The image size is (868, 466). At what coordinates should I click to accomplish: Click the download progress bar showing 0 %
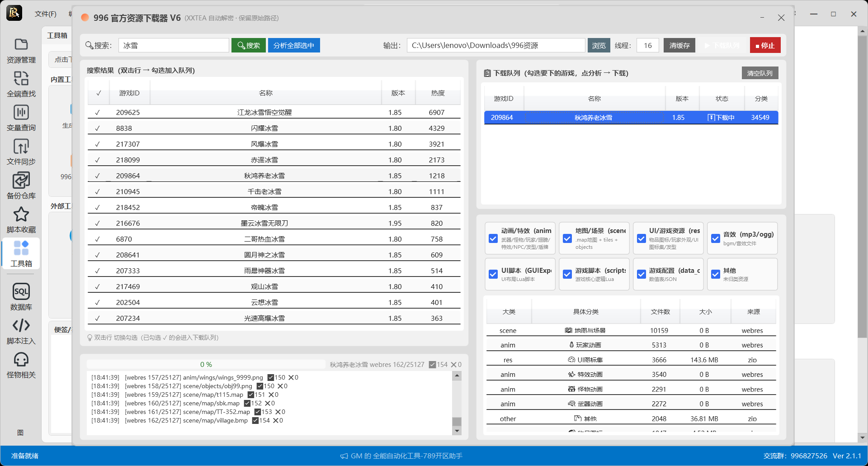pos(206,365)
